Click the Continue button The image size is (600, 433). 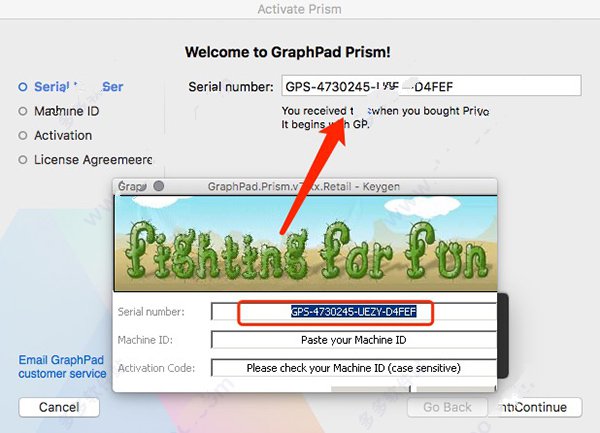(535, 407)
